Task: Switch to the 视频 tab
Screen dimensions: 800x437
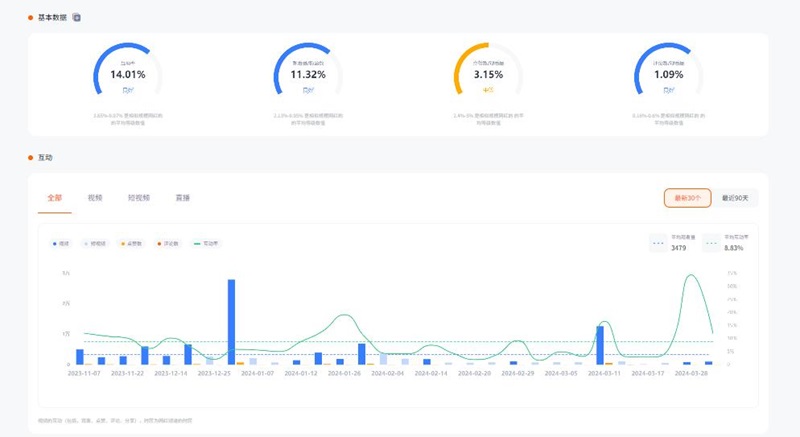Action: [x=95, y=198]
